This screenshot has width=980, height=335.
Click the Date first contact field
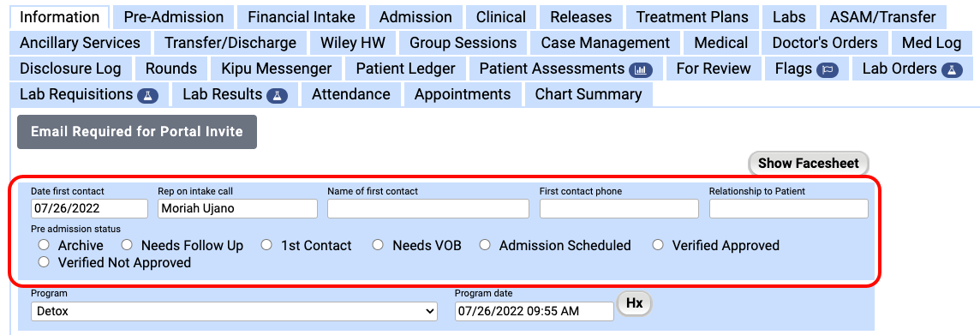89,209
